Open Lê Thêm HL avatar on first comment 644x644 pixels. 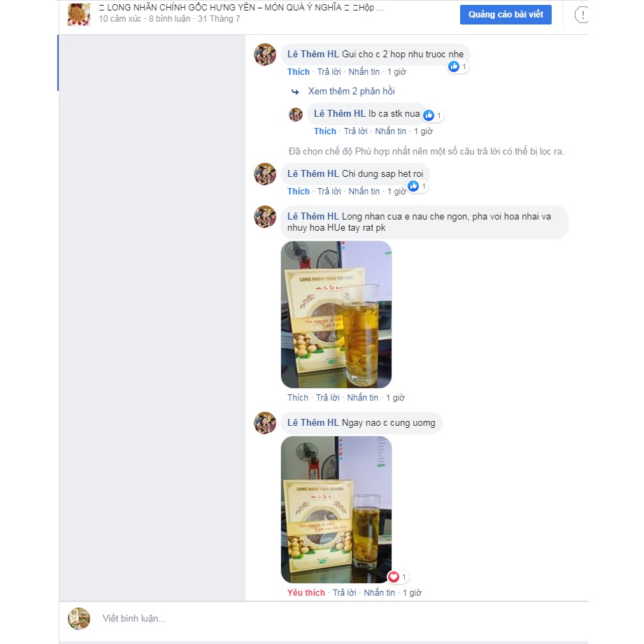pos(265,55)
